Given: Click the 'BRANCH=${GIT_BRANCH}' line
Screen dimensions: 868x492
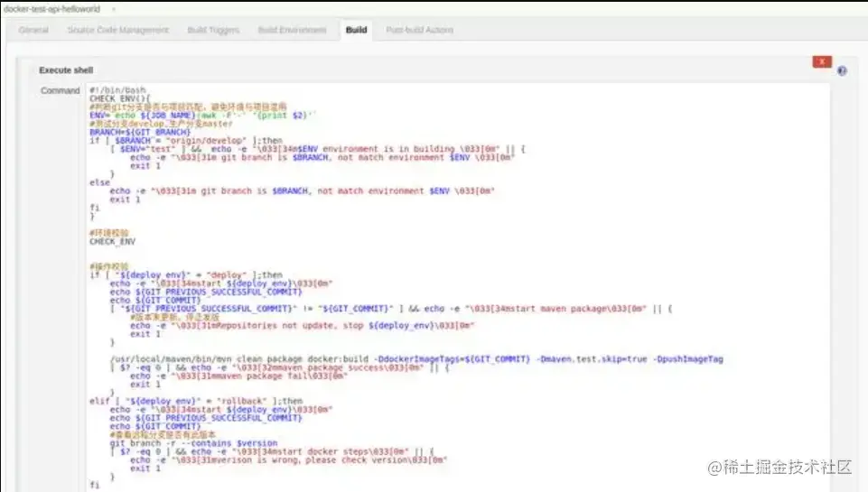Looking at the screenshot, I should 140,133.
